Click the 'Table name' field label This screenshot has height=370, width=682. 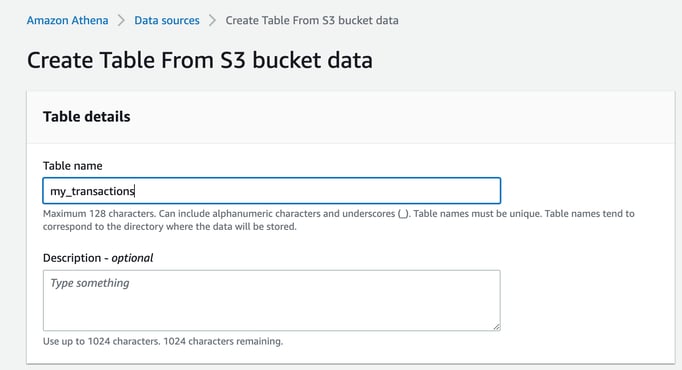[73, 166]
